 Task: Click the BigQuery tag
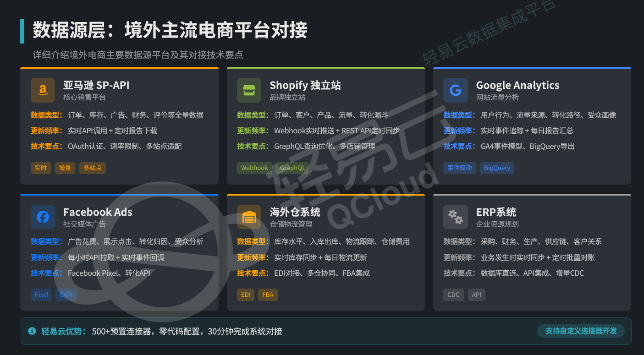[497, 168]
